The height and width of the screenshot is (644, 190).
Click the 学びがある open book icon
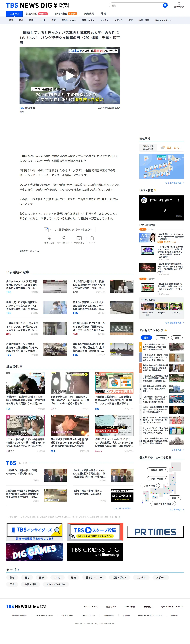79,238
